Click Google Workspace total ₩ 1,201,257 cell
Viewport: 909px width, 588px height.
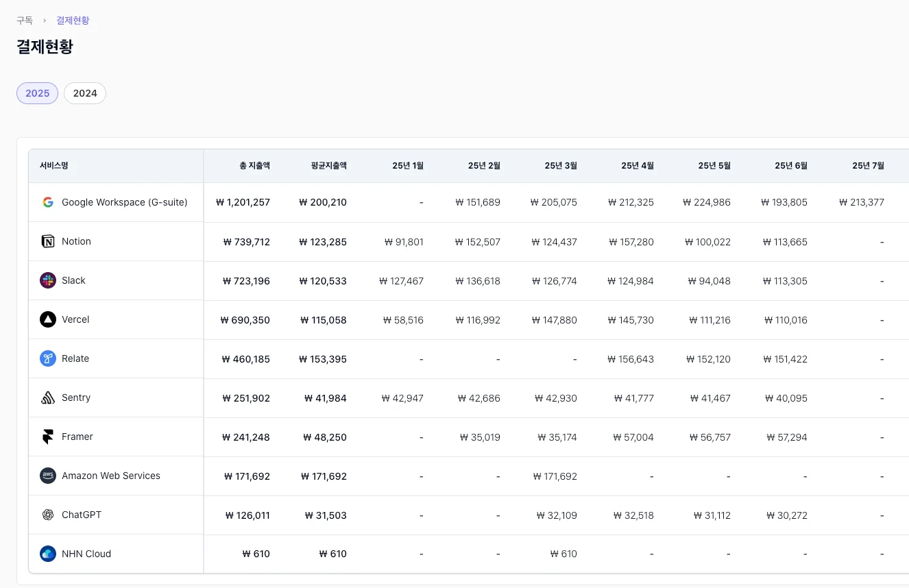click(x=243, y=202)
